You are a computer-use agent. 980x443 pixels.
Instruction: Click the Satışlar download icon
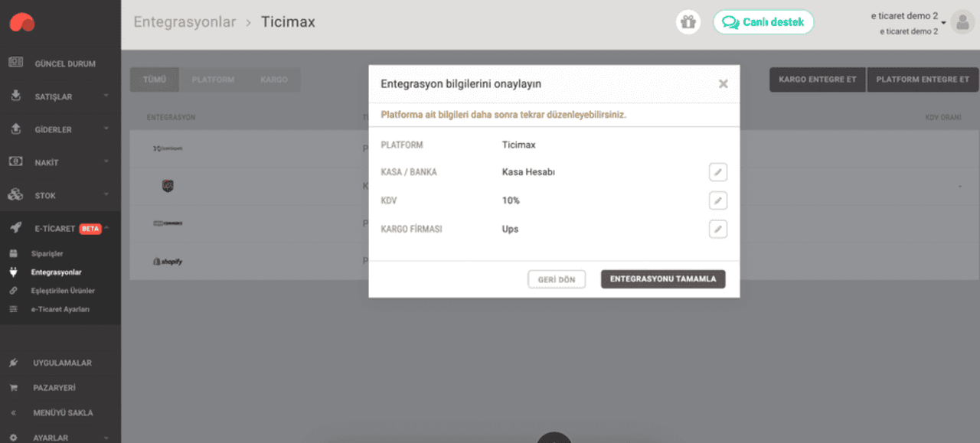tap(15, 96)
